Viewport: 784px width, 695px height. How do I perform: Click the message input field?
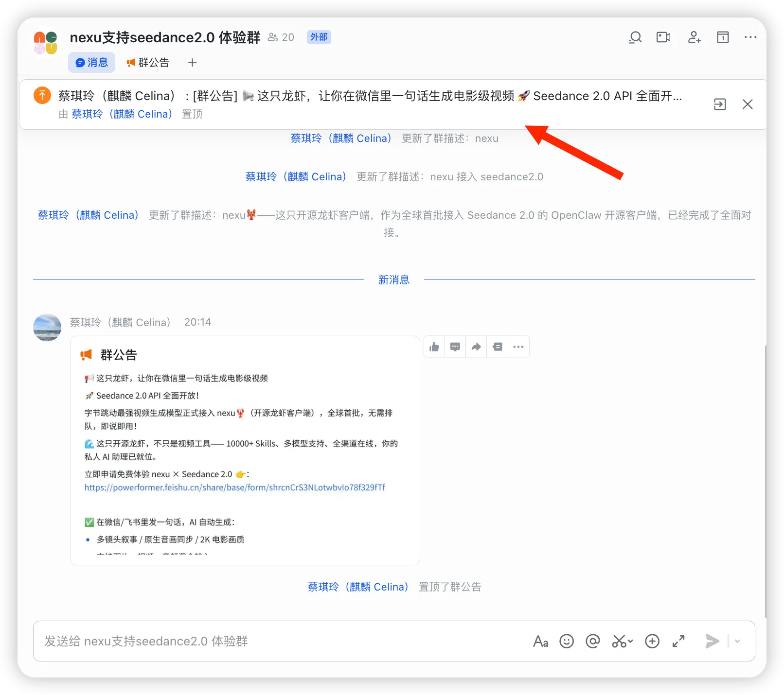pyautogui.click(x=243, y=641)
